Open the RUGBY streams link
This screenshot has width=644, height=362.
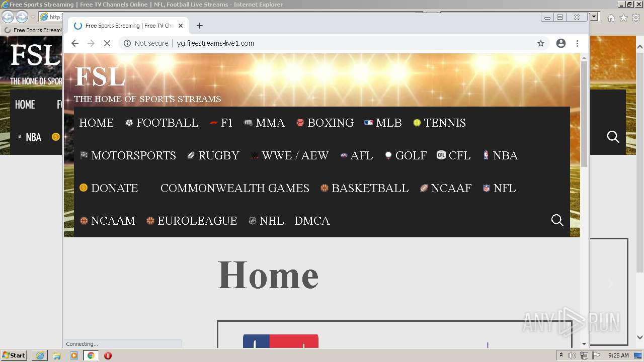coord(213,155)
